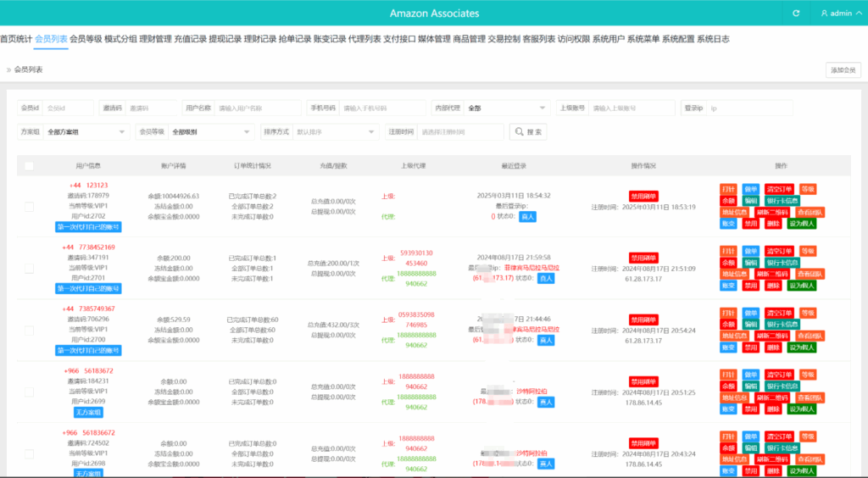Viewport: 868px width, 478px height.
Task: Click 编辑 for user 7738452169
Action: coord(750,263)
